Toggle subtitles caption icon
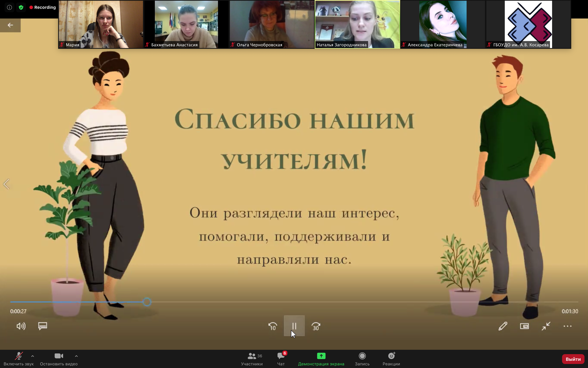Image resolution: width=588 pixels, height=368 pixels. coord(43,326)
